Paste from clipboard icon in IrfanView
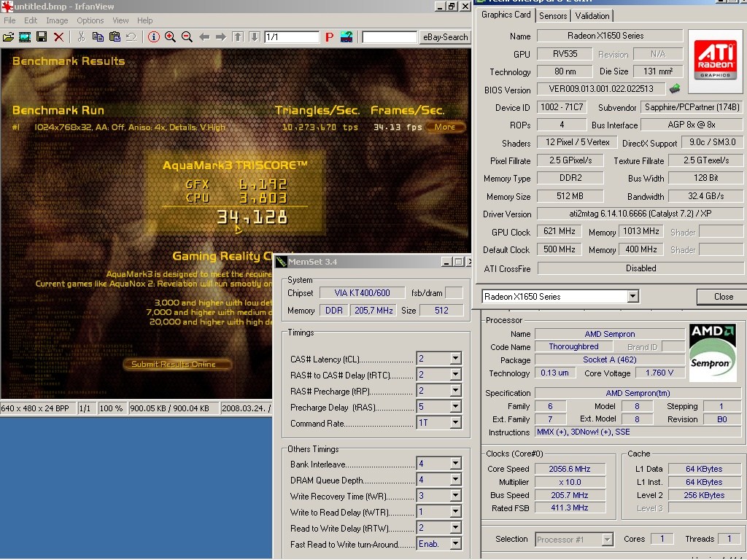Image resolution: width=747 pixels, height=560 pixels. pyautogui.click(x=115, y=37)
